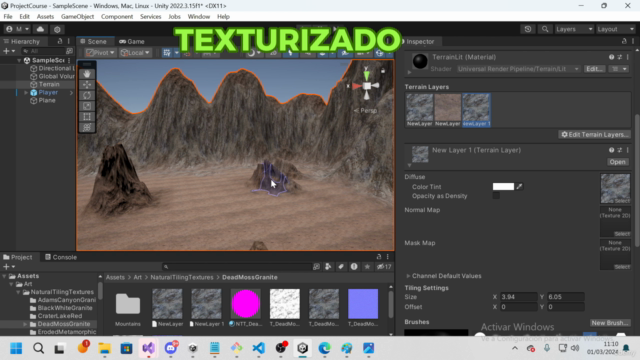Collapse the SampleScene hierarchy

tap(19, 60)
